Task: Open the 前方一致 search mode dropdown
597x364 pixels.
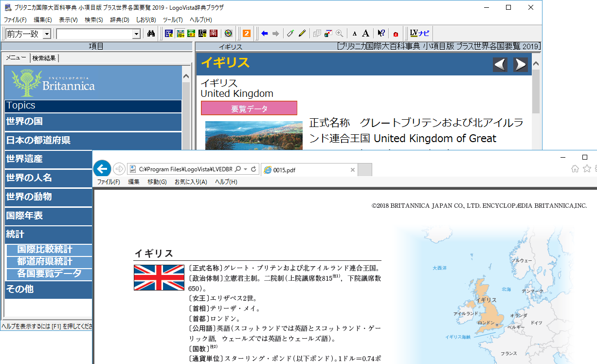Action: 47,34
